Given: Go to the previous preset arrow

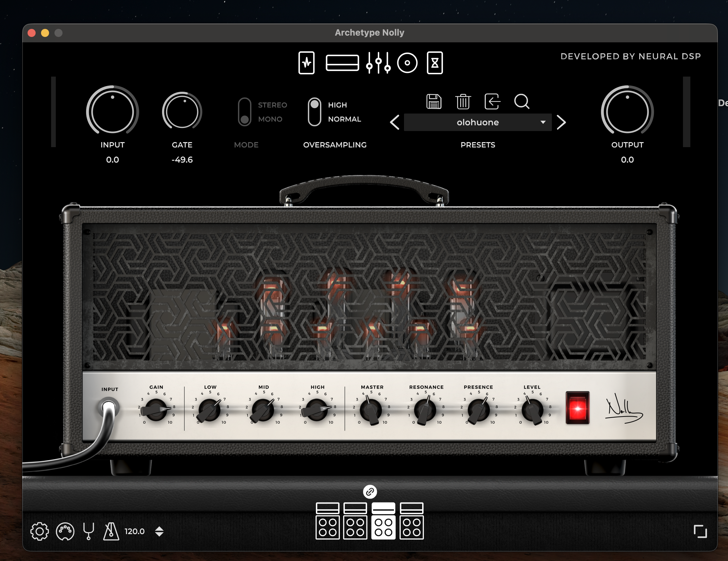Looking at the screenshot, I should (395, 122).
